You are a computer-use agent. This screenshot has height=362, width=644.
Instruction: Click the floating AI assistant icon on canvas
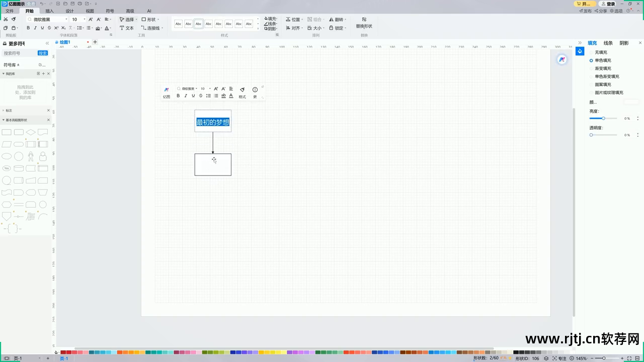point(562,59)
